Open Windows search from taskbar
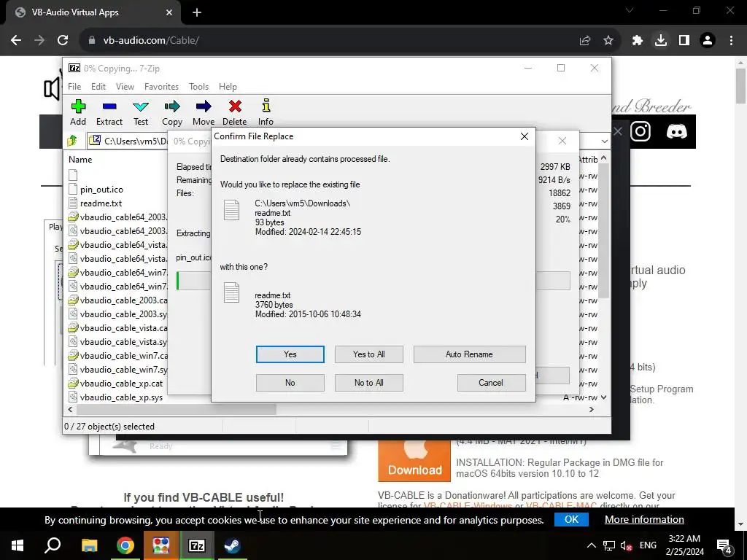The height and width of the screenshot is (560, 747). tap(53, 545)
